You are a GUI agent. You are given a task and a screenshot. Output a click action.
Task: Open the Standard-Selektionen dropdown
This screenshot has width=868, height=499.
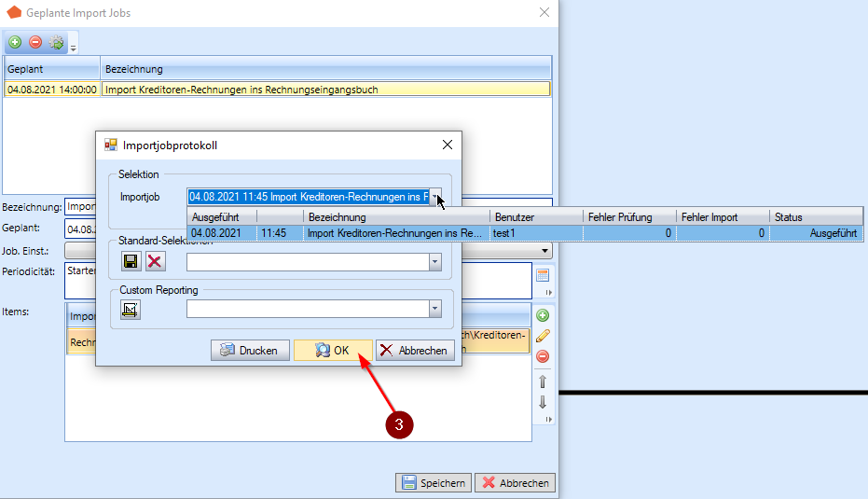[x=435, y=262]
